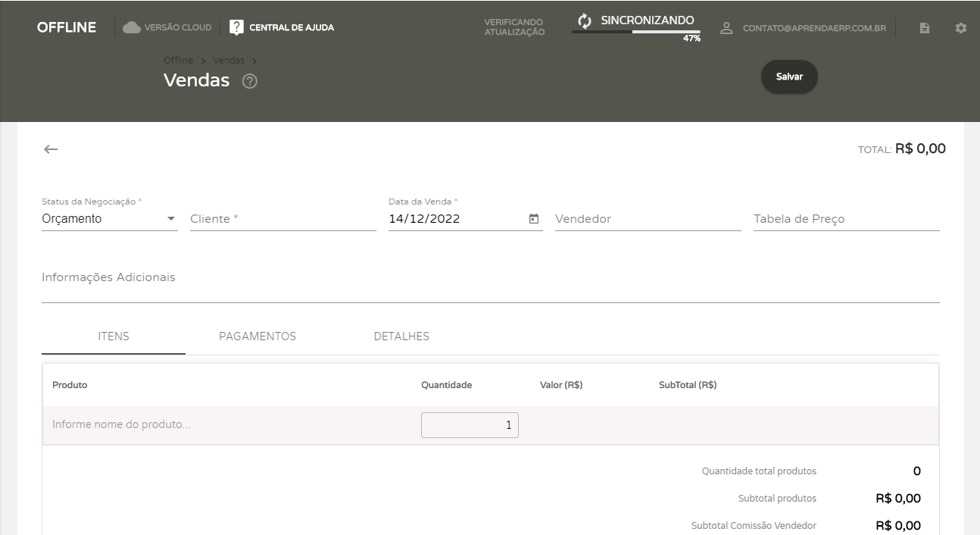Open the Tabela de Preço field
This screenshot has height=535, width=980.
(x=846, y=219)
